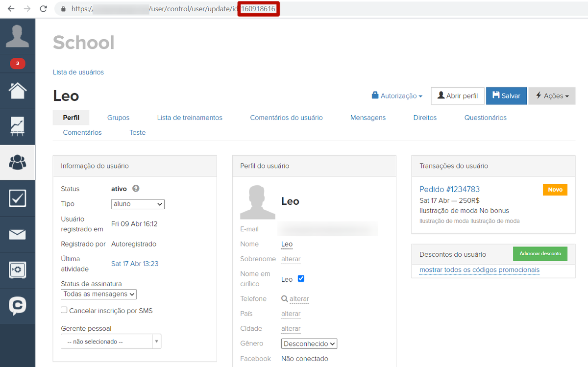Open the mail envelope sidebar icon

[18, 234]
